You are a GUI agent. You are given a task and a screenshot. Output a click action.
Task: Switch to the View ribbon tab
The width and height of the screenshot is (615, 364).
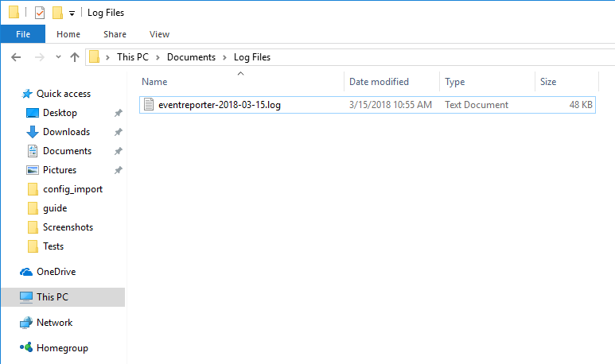(x=159, y=34)
